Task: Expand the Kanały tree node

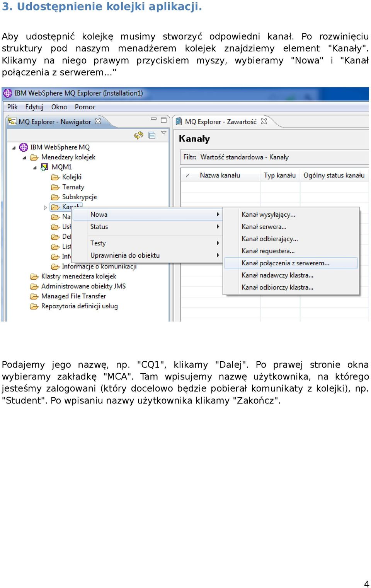Action: pyautogui.click(x=45, y=207)
